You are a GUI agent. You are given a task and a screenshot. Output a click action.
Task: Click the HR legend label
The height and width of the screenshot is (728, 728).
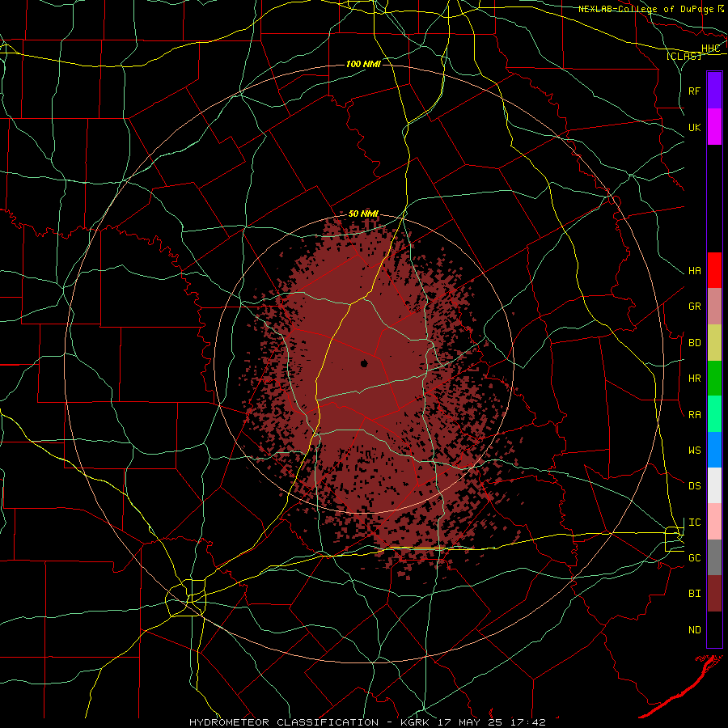(x=694, y=379)
